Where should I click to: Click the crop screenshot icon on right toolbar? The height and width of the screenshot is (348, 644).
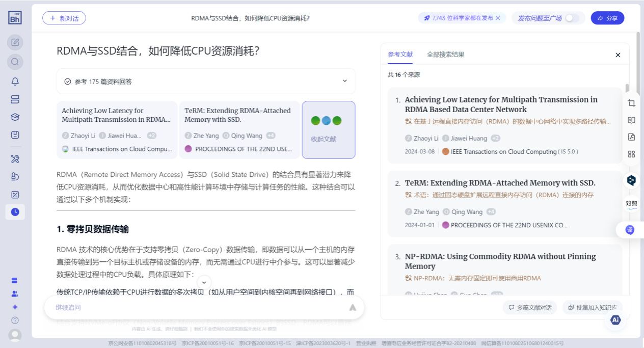[x=631, y=103]
